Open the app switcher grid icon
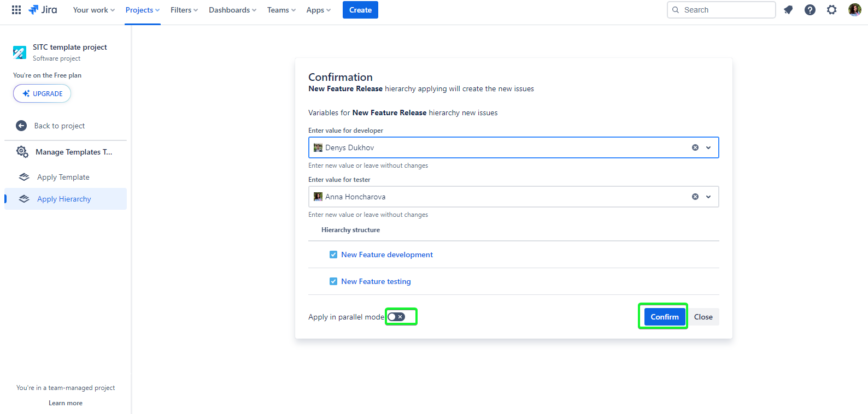This screenshot has width=868, height=414. pos(16,10)
